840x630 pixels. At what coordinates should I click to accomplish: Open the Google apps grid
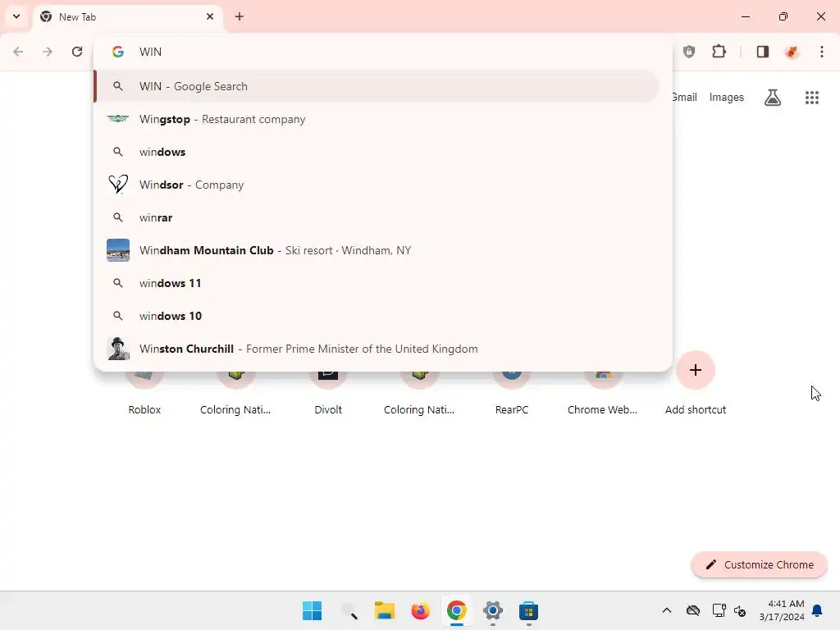coord(812,97)
